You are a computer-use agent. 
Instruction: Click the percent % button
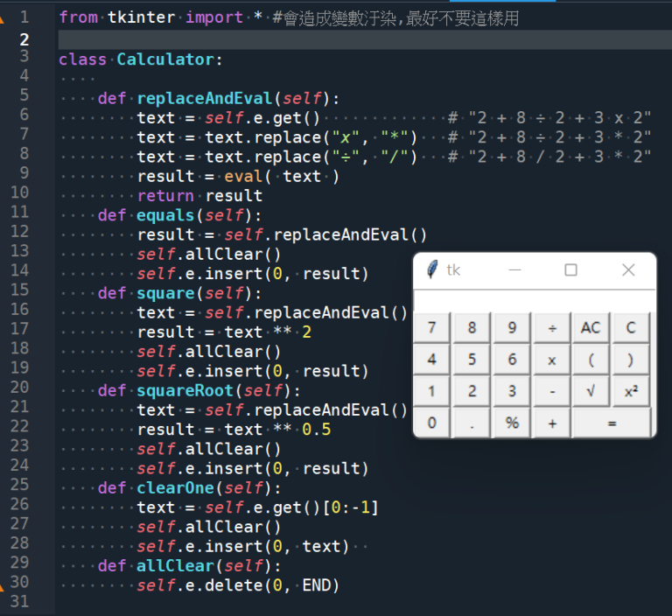(x=512, y=423)
